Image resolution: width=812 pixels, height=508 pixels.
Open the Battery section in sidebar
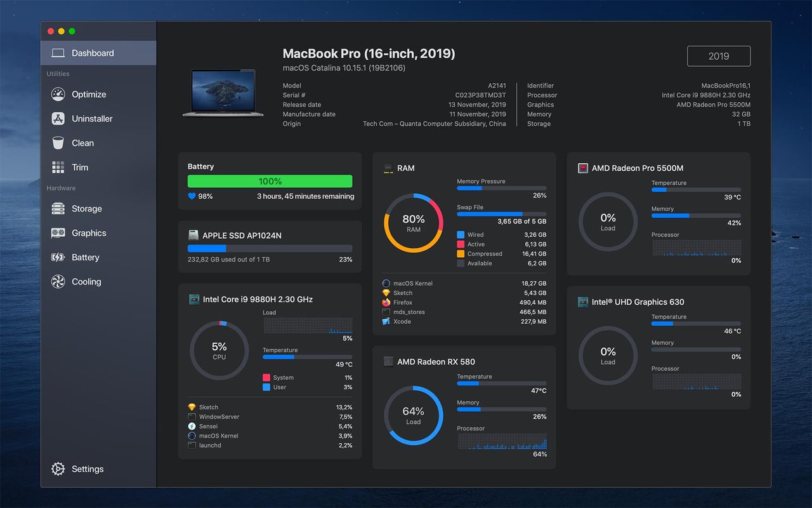[x=86, y=257]
